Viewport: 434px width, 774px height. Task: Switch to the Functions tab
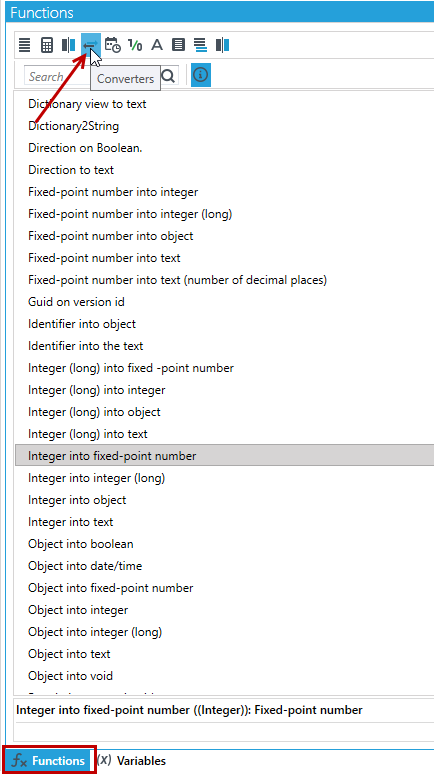[x=48, y=760]
